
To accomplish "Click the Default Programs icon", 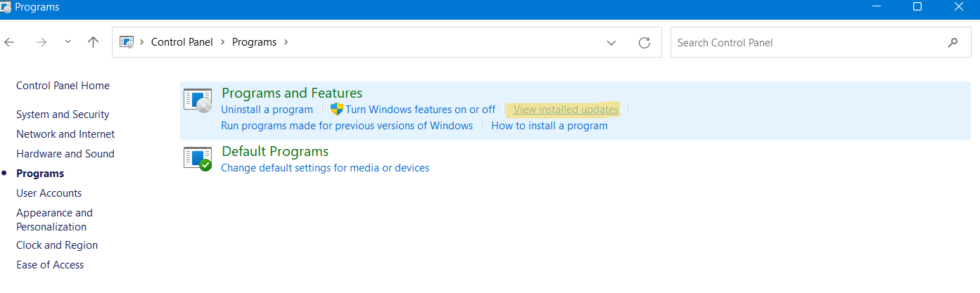I will click(198, 159).
